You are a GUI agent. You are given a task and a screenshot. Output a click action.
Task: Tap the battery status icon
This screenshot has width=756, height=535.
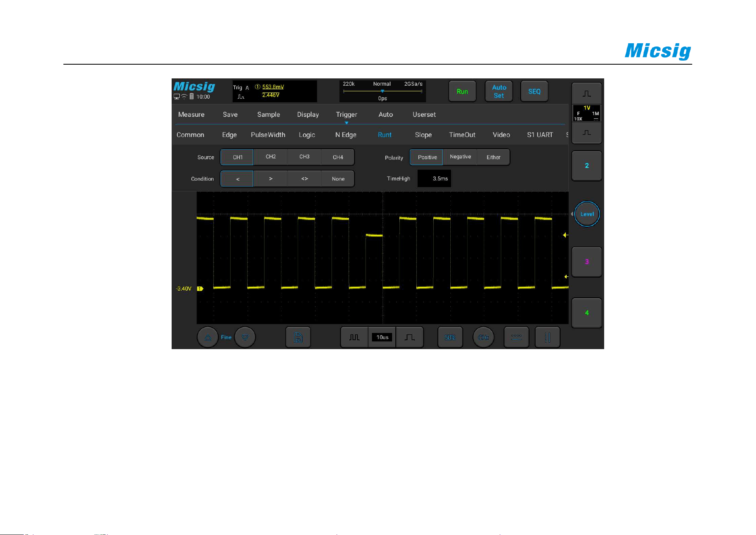192,97
